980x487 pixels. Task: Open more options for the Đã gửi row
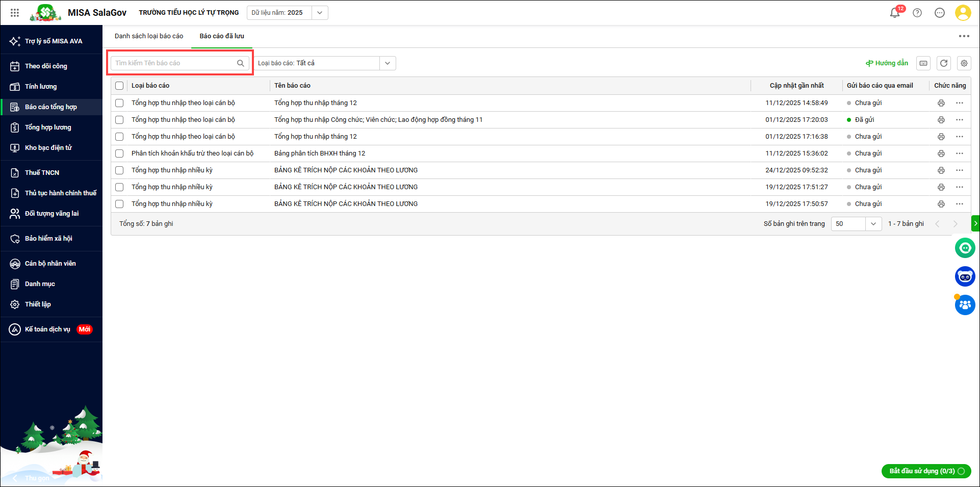[960, 120]
